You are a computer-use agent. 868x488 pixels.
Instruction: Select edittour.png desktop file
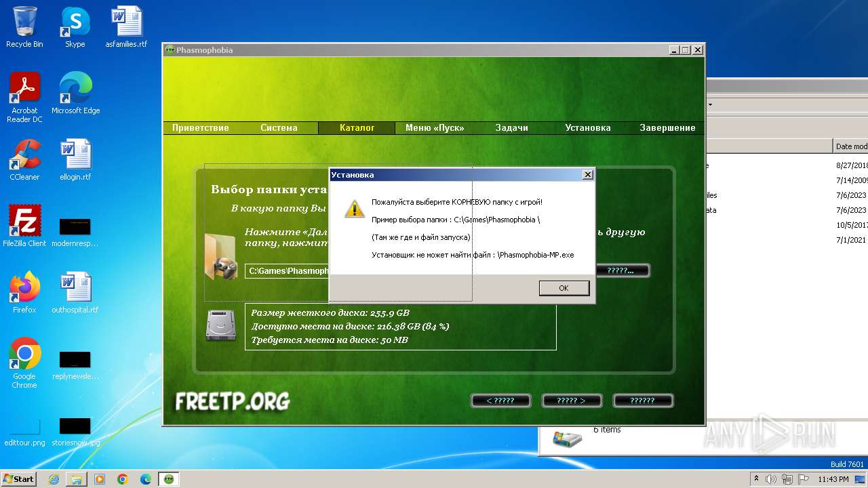(x=24, y=432)
